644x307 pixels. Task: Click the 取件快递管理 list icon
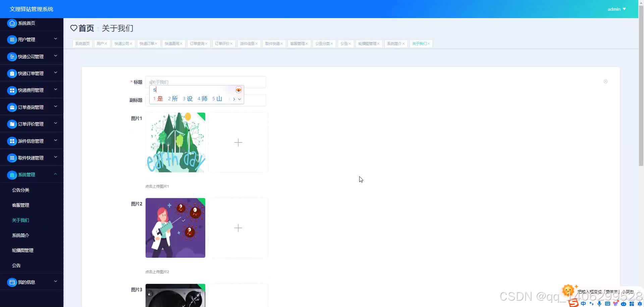12,158
